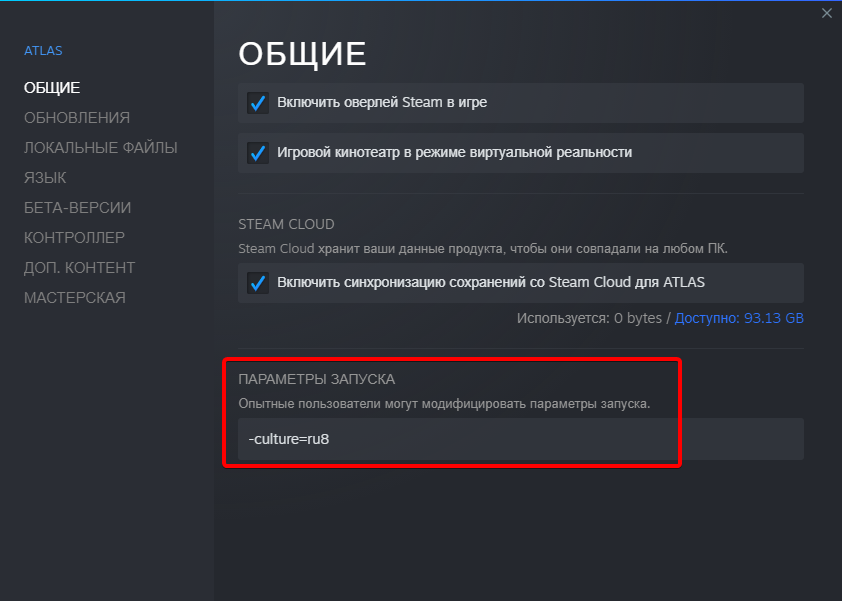Open the МАСТЕРСКАЯ sidebar entry
Viewport: 842px width, 601px height.
point(75,298)
